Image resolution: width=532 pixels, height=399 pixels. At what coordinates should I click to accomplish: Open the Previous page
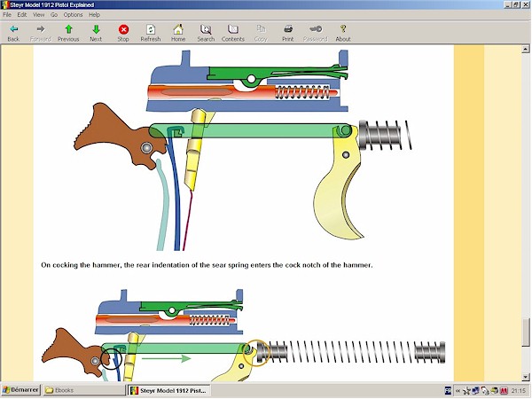tap(68, 33)
